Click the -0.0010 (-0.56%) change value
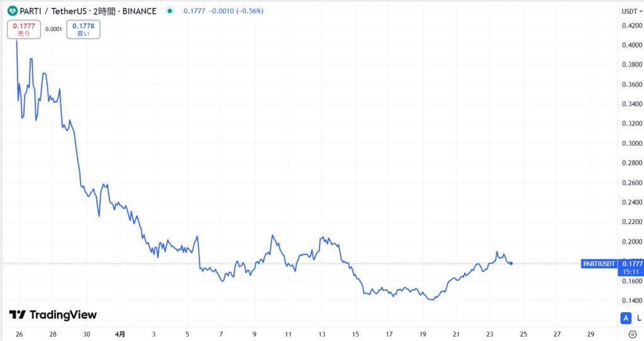Viewport: 644px width, 341px height. pos(236,11)
